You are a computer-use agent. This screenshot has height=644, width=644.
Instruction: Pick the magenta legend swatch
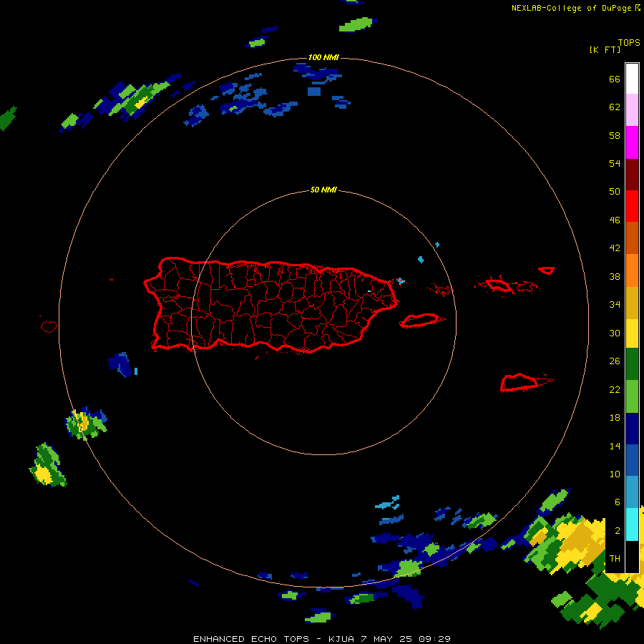coord(632,142)
